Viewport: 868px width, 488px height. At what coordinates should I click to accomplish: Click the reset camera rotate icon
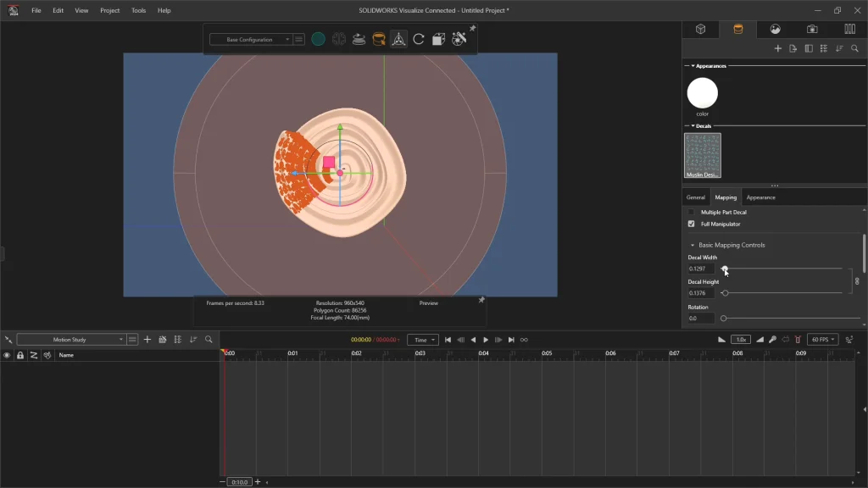(419, 39)
